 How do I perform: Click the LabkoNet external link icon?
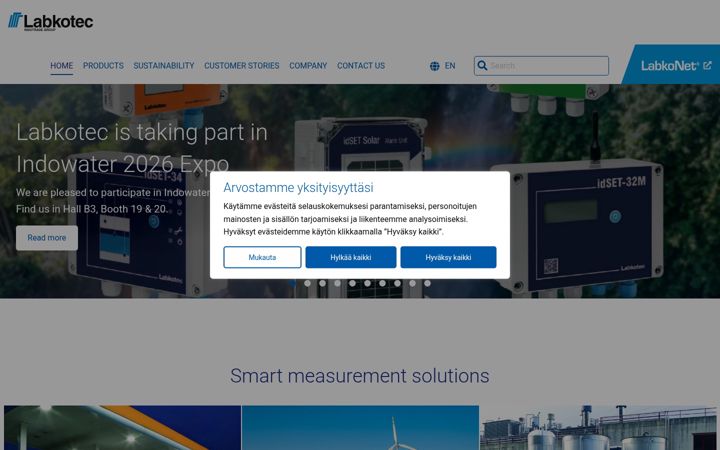point(708,66)
